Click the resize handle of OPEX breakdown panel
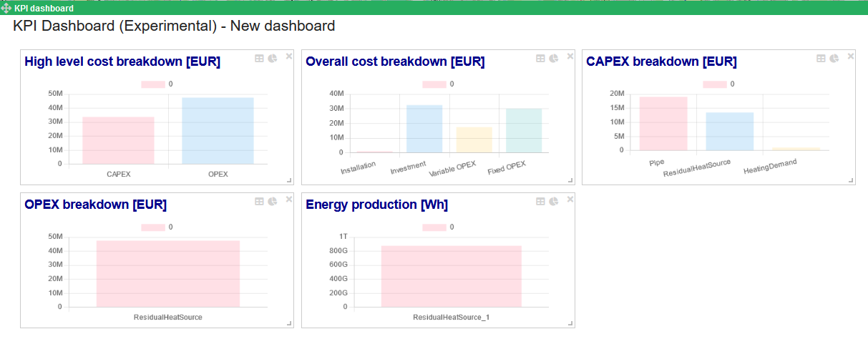The height and width of the screenshot is (344, 868). click(x=289, y=323)
